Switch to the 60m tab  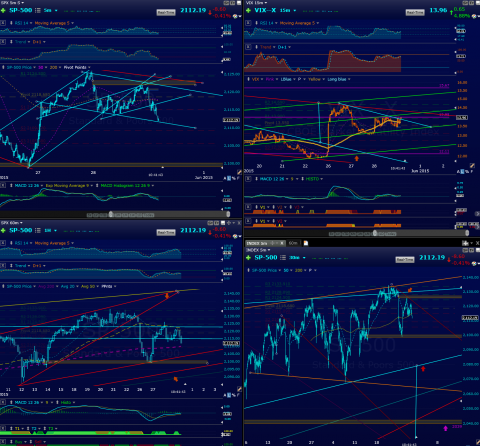(x=293, y=243)
